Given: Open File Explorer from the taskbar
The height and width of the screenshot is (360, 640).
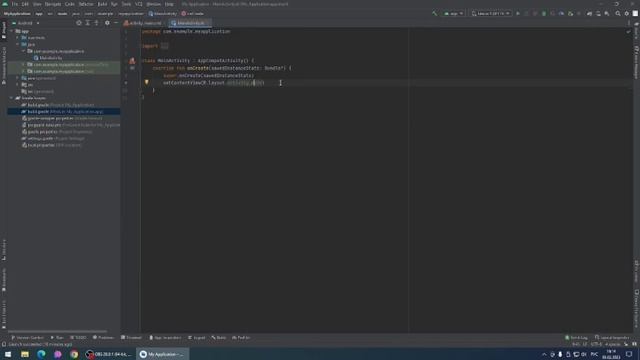Looking at the screenshot, I should coord(25,354).
